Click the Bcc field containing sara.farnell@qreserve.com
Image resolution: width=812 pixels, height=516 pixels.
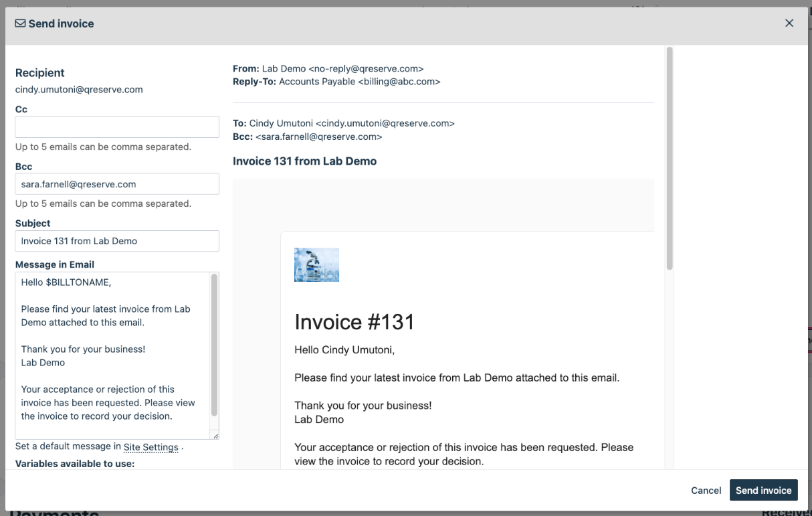(116, 183)
